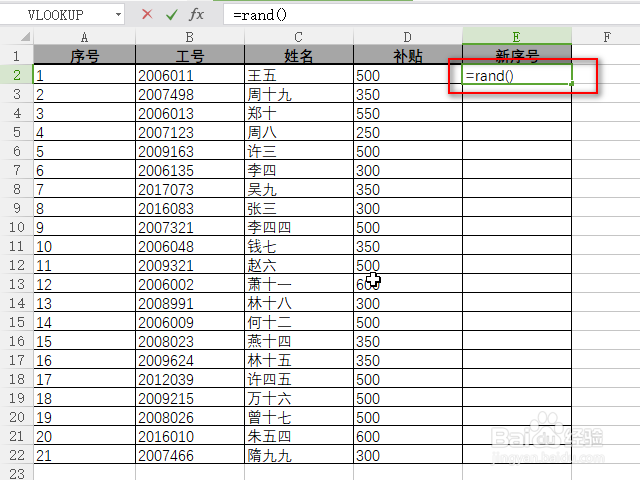Select the name cell 萧十一
640x480 pixels.
[299, 284]
